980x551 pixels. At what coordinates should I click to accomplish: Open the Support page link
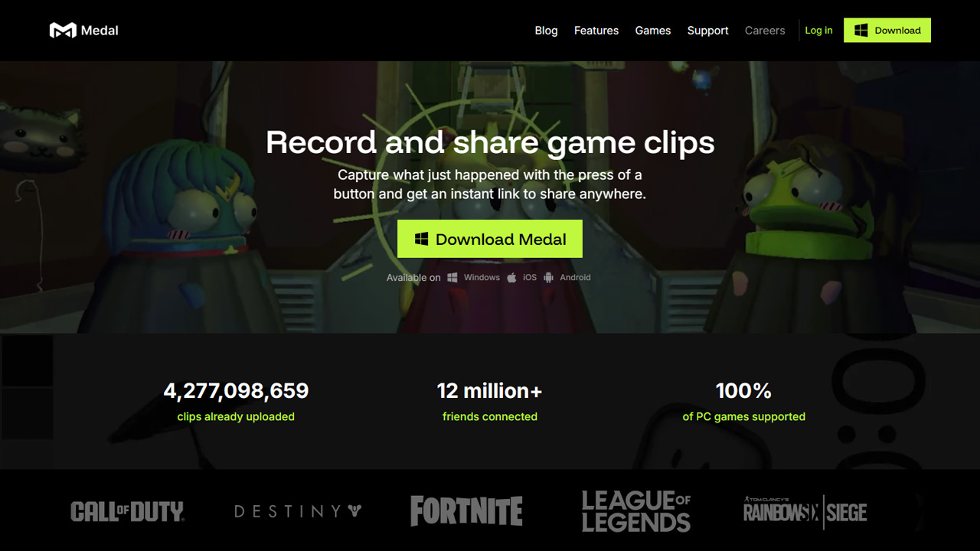pos(707,31)
